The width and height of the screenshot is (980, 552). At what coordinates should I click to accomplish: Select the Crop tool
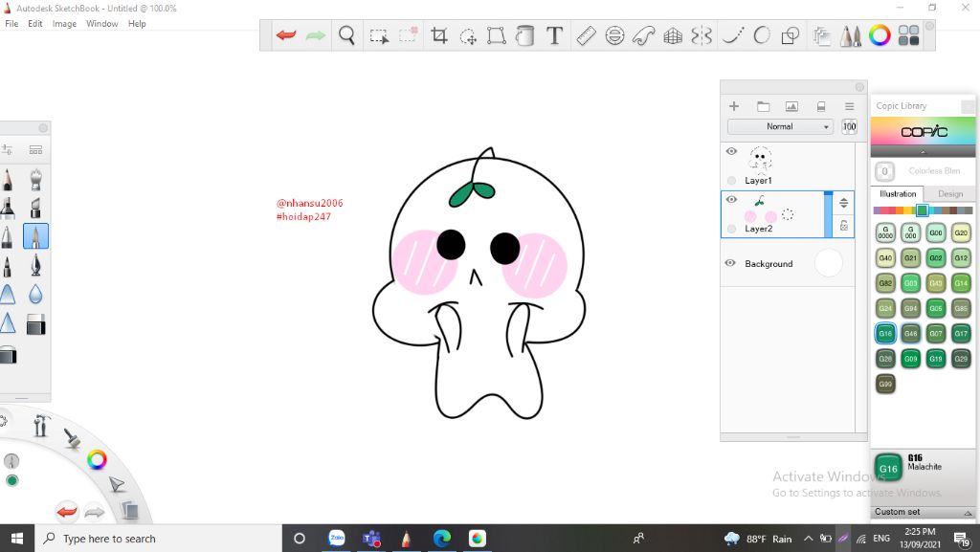click(439, 35)
